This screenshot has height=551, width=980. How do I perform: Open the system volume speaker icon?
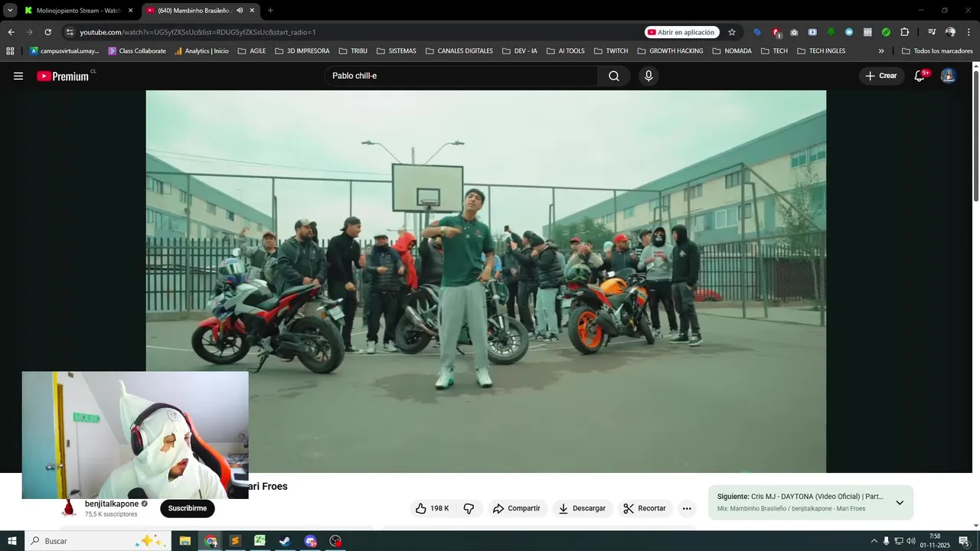[x=911, y=541]
